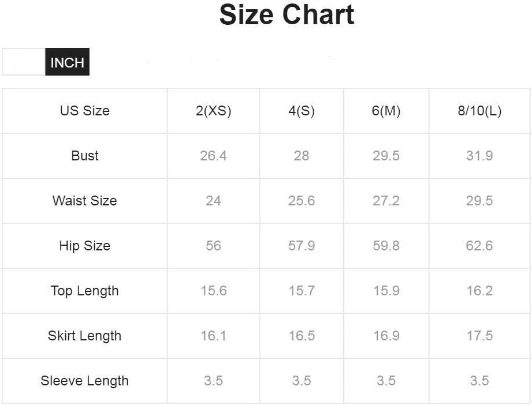Click the Size Chart heading

pos(287,15)
